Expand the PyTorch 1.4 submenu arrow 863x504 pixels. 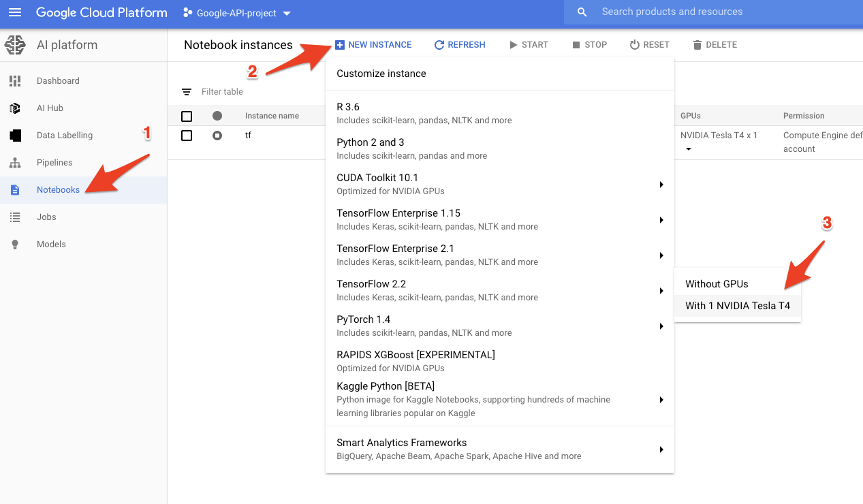[661, 326]
